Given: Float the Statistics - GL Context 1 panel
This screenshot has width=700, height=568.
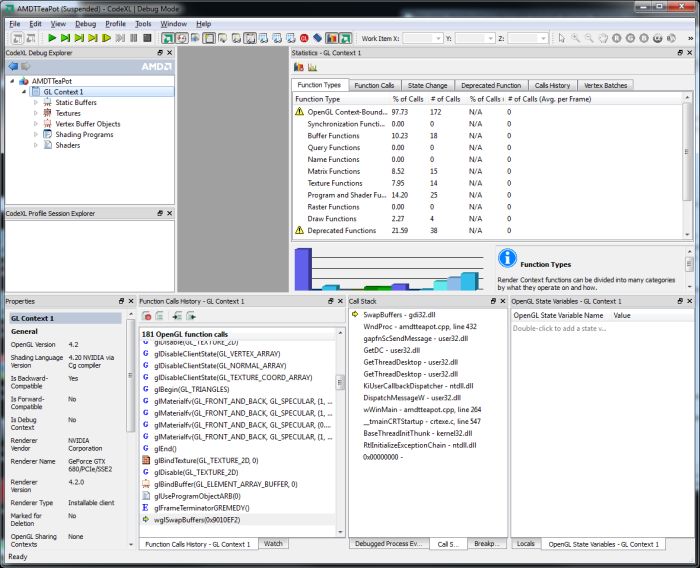Looking at the screenshot, I should (x=680, y=53).
